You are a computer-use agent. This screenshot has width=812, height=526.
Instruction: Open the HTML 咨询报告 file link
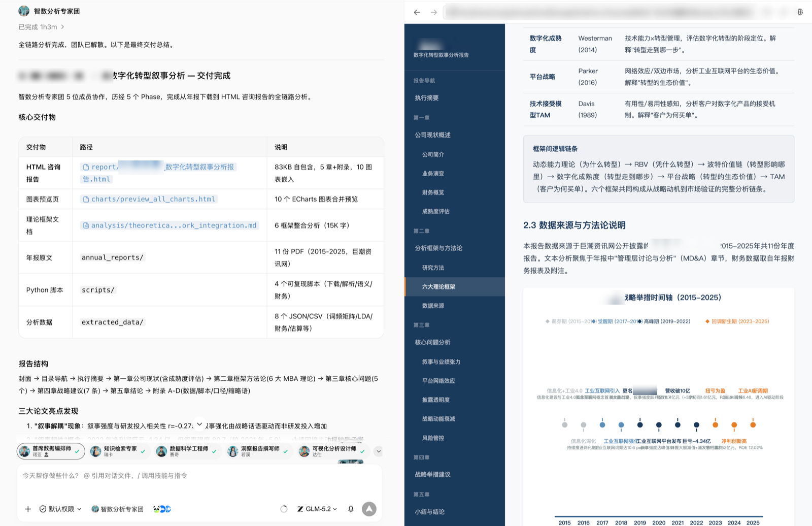[x=158, y=173]
